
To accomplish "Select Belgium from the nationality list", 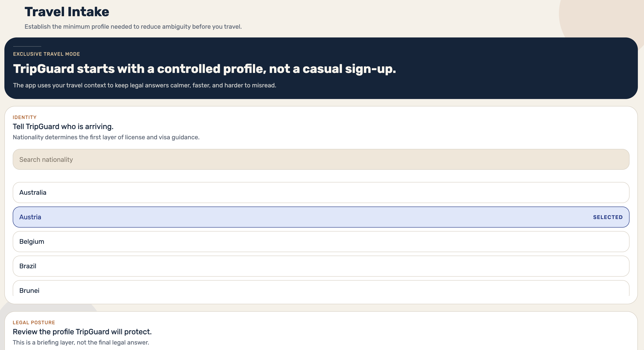I will (x=321, y=241).
